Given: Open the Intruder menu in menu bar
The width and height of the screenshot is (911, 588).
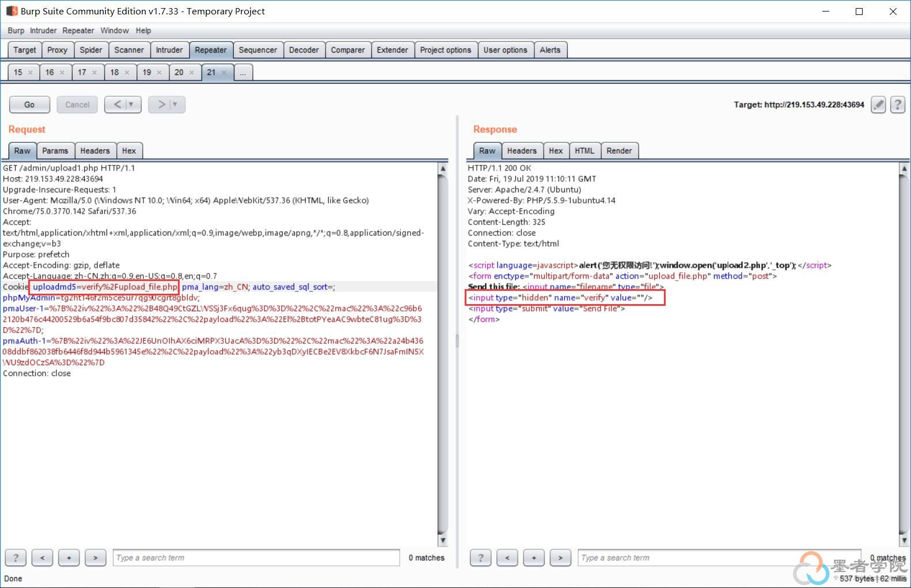Looking at the screenshot, I should (43, 31).
